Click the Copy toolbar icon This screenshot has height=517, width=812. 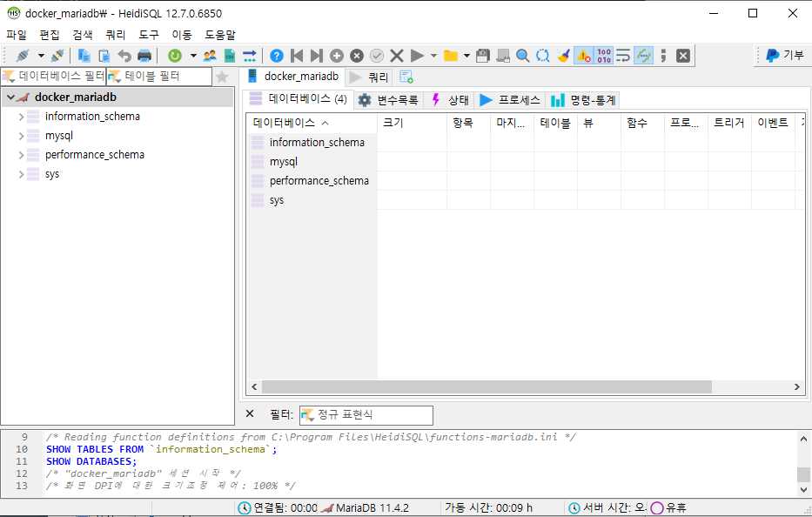point(84,56)
